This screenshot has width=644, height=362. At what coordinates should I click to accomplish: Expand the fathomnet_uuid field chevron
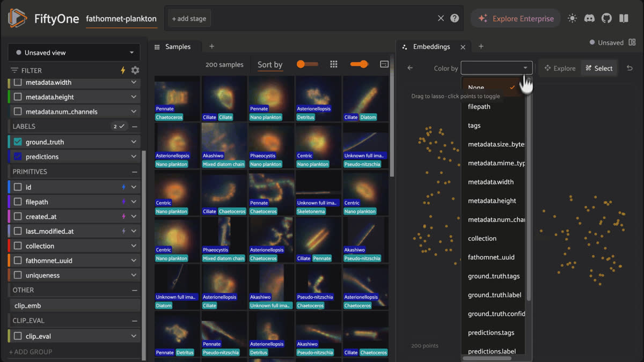(134, 261)
